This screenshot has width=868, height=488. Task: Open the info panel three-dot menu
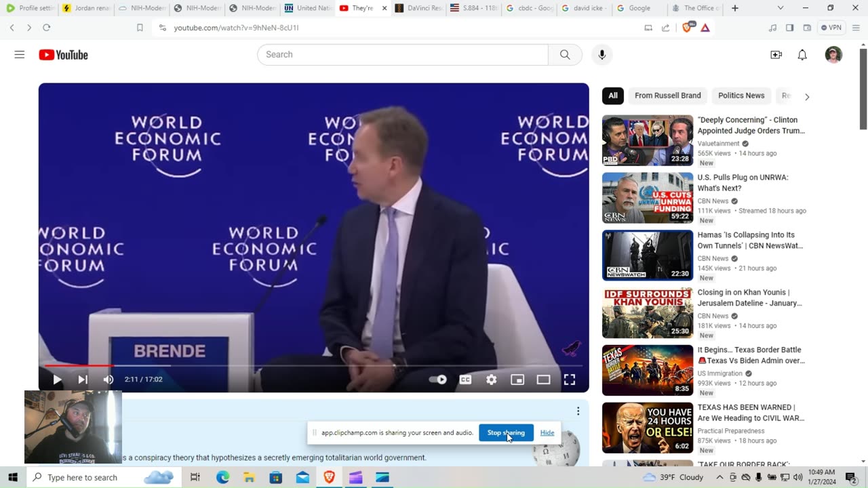pyautogui.click(x=578, y=411)
